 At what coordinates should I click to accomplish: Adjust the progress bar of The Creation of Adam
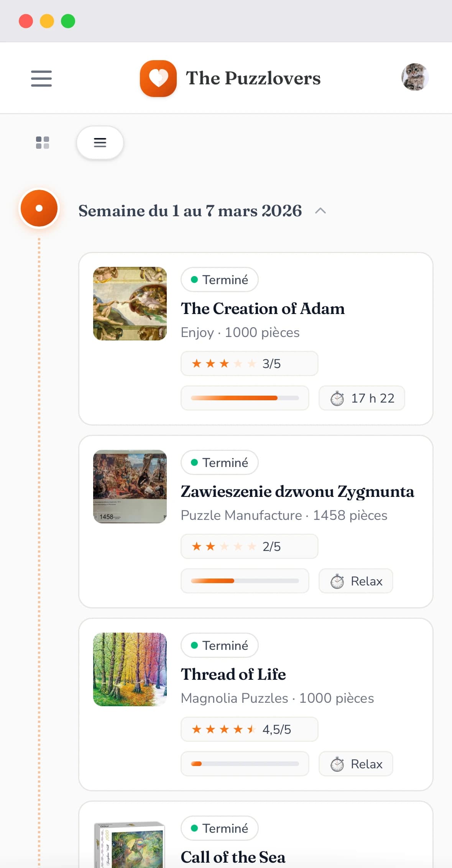pos(245,398)
